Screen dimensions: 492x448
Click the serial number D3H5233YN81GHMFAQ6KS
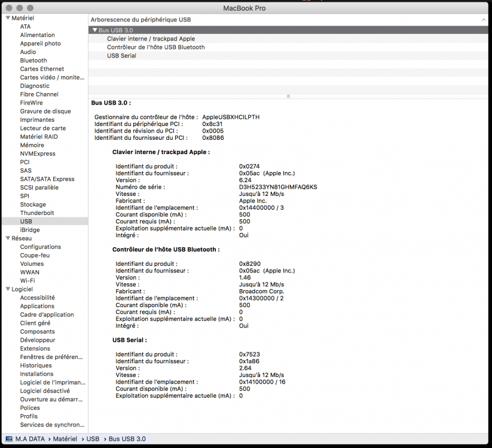click(278, 187)
